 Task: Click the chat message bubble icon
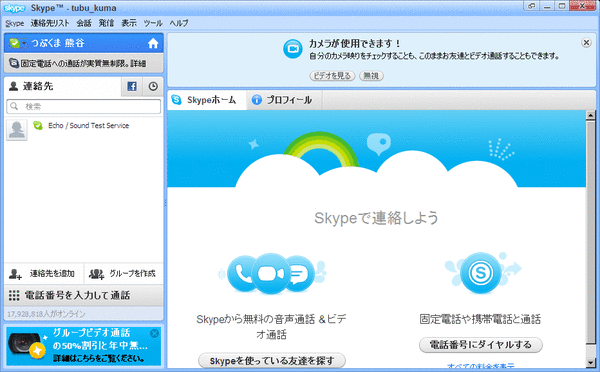pyautogui.click(x=300, y=273)
